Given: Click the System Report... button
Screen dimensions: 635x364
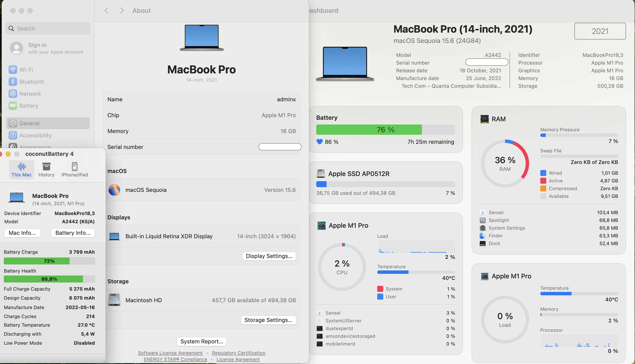Looking at the screenshot, I should (x=201, y=341).
